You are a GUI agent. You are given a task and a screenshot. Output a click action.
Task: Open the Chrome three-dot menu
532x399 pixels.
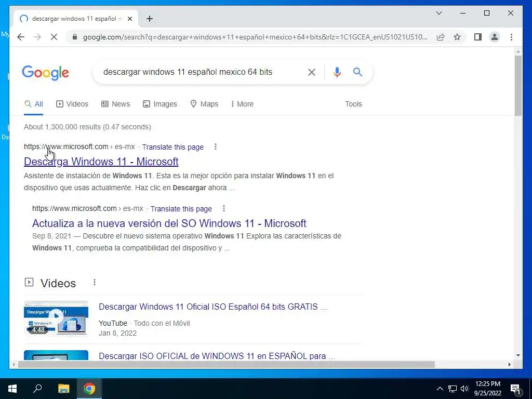511,37
